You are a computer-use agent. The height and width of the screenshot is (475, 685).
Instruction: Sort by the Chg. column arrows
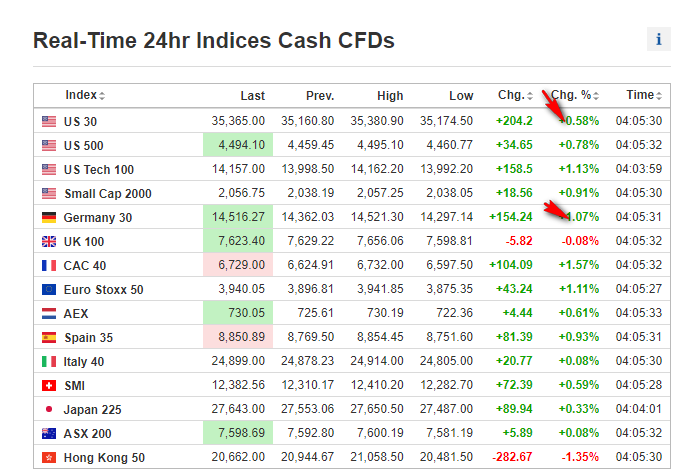point(514,96)
